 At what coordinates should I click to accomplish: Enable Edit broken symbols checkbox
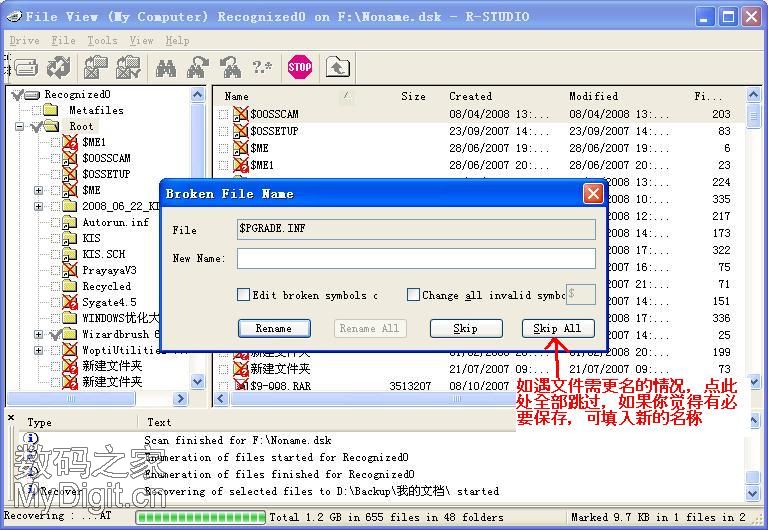click(x=243, y=294)
